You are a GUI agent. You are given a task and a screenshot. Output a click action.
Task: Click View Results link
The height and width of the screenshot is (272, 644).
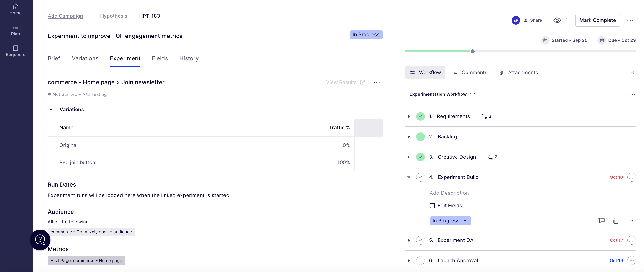pos(345,82)
